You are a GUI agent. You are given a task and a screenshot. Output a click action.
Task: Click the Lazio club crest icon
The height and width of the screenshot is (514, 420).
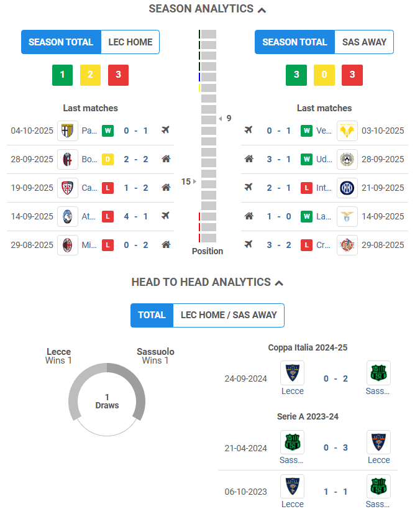pyautogui.click(x=347, y=216)
